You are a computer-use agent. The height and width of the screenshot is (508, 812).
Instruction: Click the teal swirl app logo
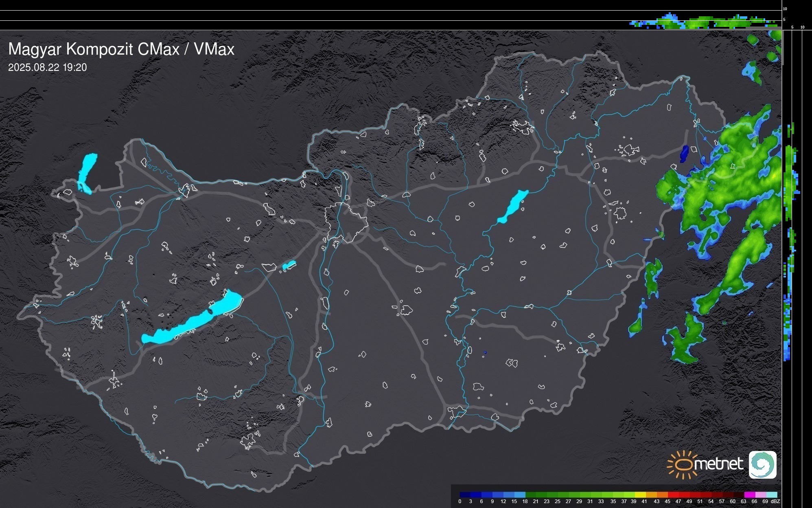point(762,464)
